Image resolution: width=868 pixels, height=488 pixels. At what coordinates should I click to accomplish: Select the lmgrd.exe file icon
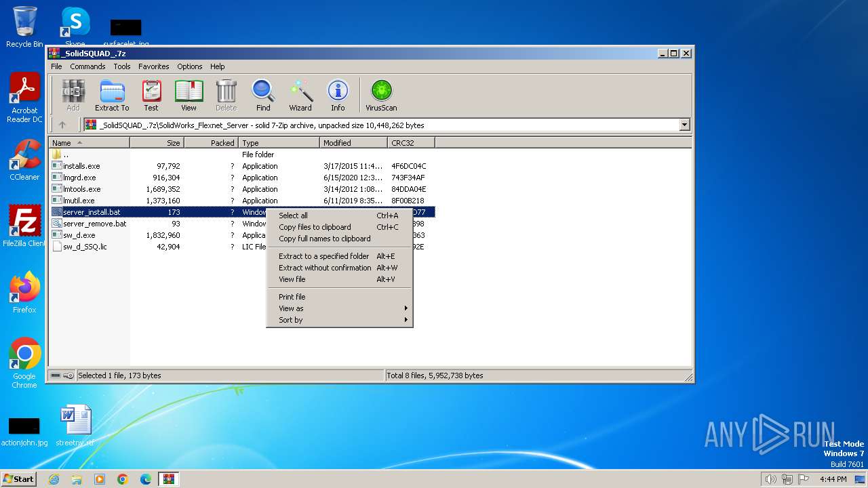tap(57, 178)
